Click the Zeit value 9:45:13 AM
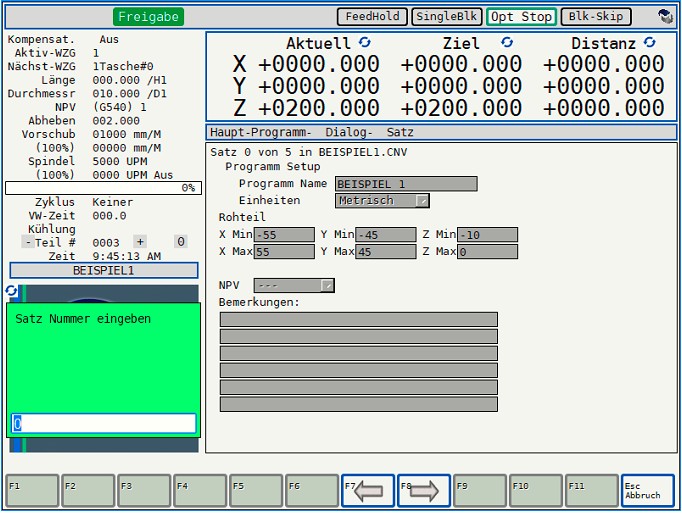682x513 pixels. click(x=127, y=256)
